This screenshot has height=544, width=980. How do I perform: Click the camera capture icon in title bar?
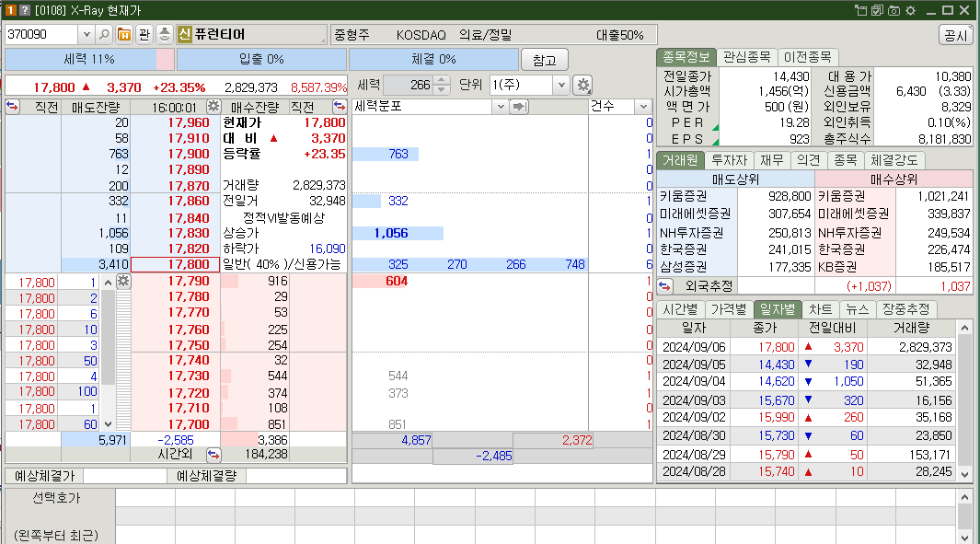(894, 10)
